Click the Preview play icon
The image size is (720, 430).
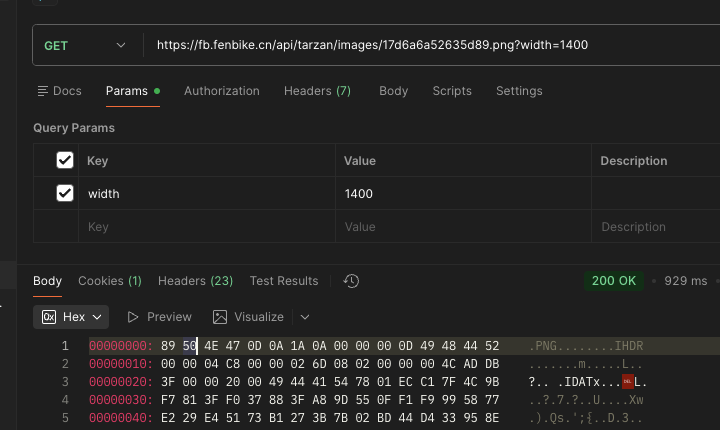pos(133,317)
